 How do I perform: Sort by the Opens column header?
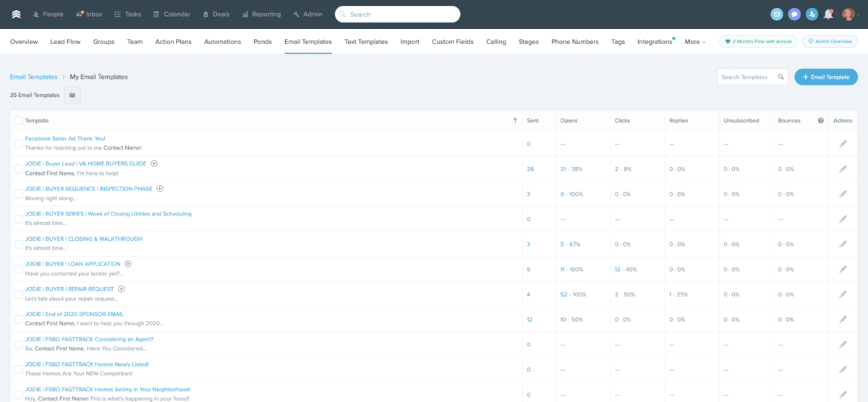click(569, 121)
